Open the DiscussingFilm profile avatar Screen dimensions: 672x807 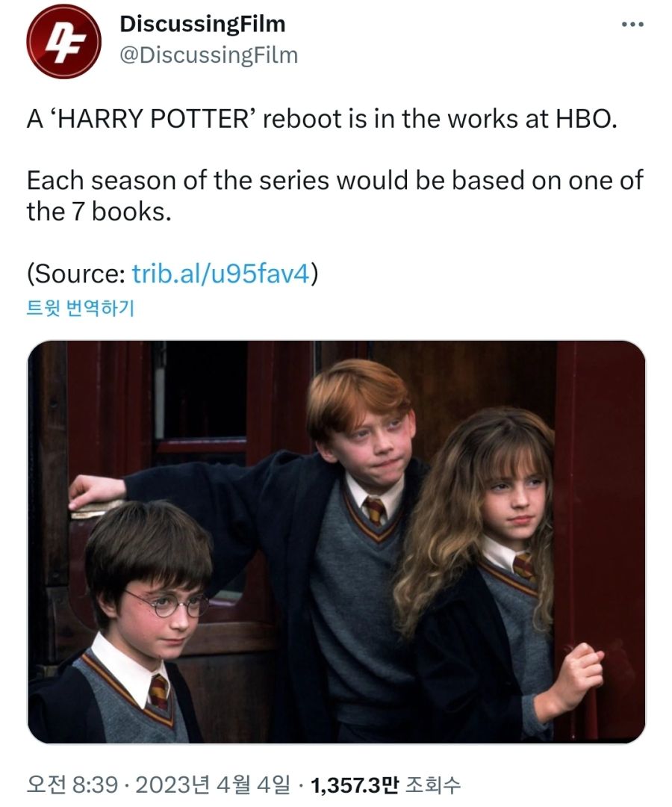pyautogui.click(x=63, y=41)
